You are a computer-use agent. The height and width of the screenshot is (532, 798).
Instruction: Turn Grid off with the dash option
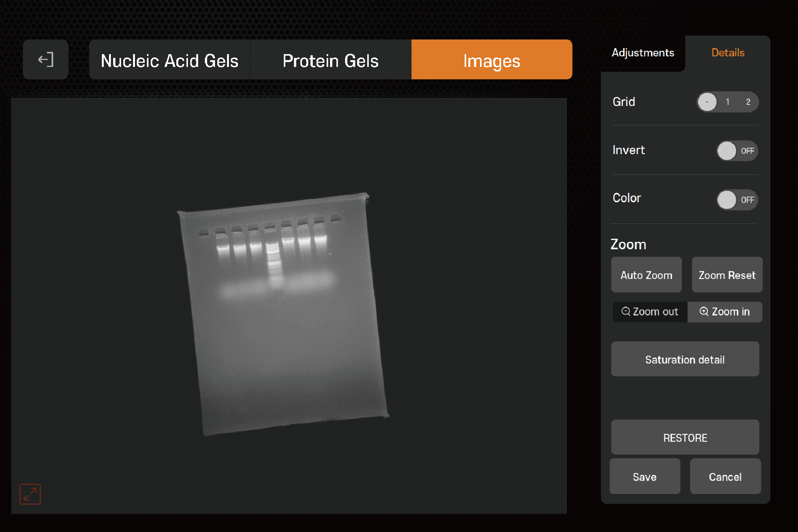[x=707, y=102]
